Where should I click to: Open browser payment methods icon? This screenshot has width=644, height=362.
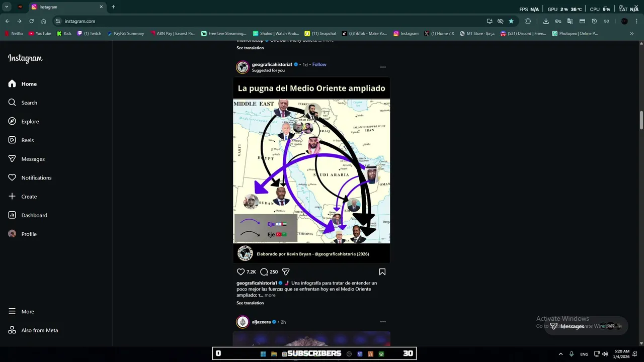click(x=582, y=21)
